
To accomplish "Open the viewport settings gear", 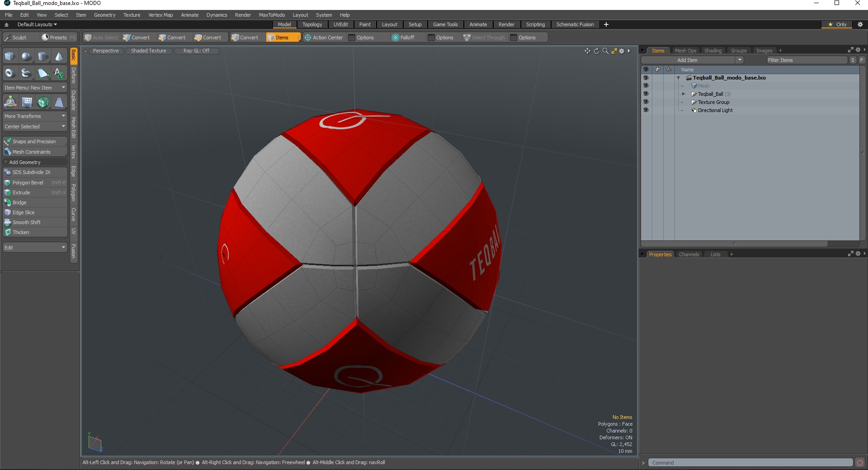I will pyautogui.click(x=622, y=51).
